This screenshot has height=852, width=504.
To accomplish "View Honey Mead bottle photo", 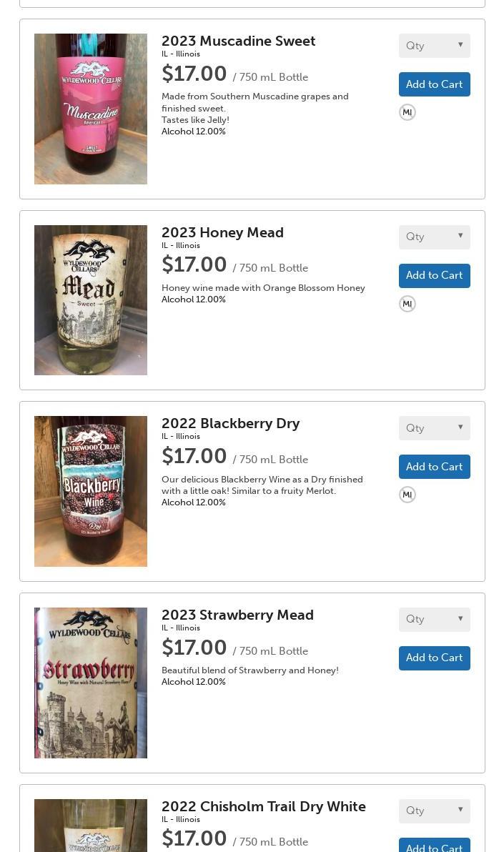I will coord(91,300).
